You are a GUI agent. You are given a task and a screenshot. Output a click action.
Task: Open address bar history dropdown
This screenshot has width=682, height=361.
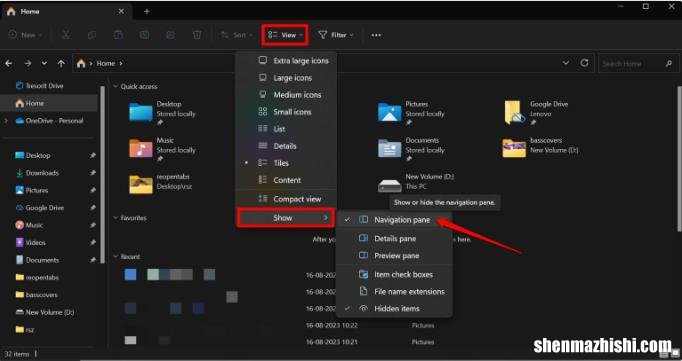[566, 63]
